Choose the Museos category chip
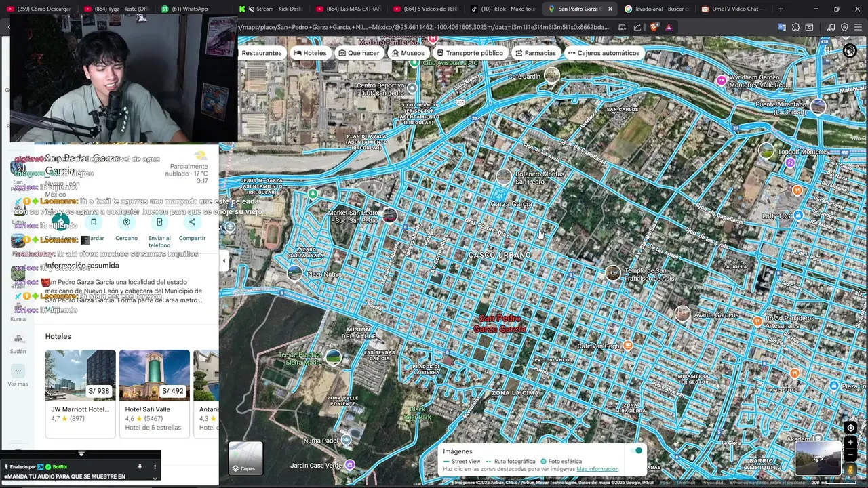868x488 pixels. (408, 53)
